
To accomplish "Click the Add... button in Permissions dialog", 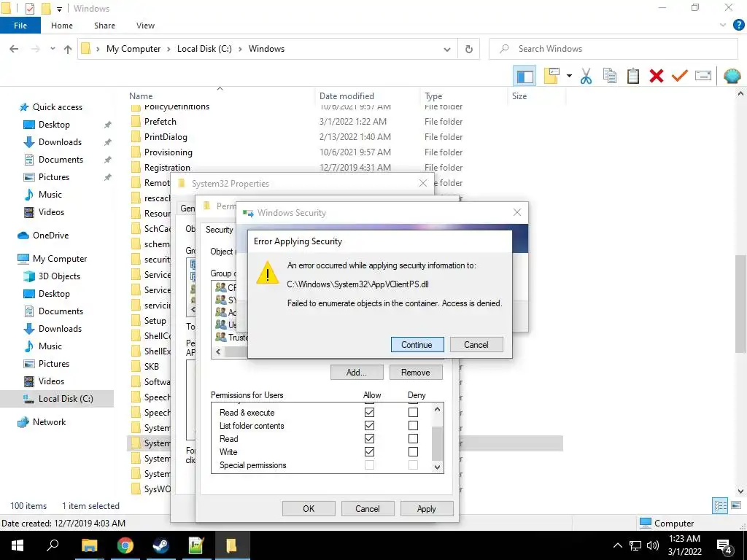I will [356, 373].
